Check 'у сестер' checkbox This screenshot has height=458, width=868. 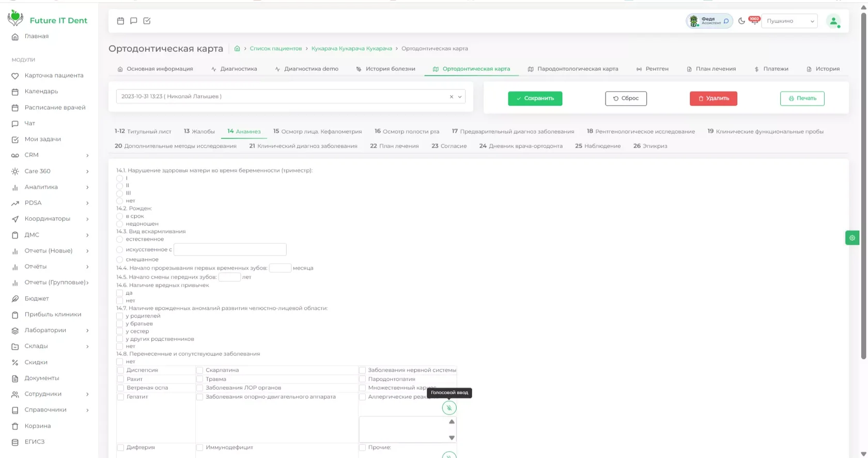tap(119, 331)
